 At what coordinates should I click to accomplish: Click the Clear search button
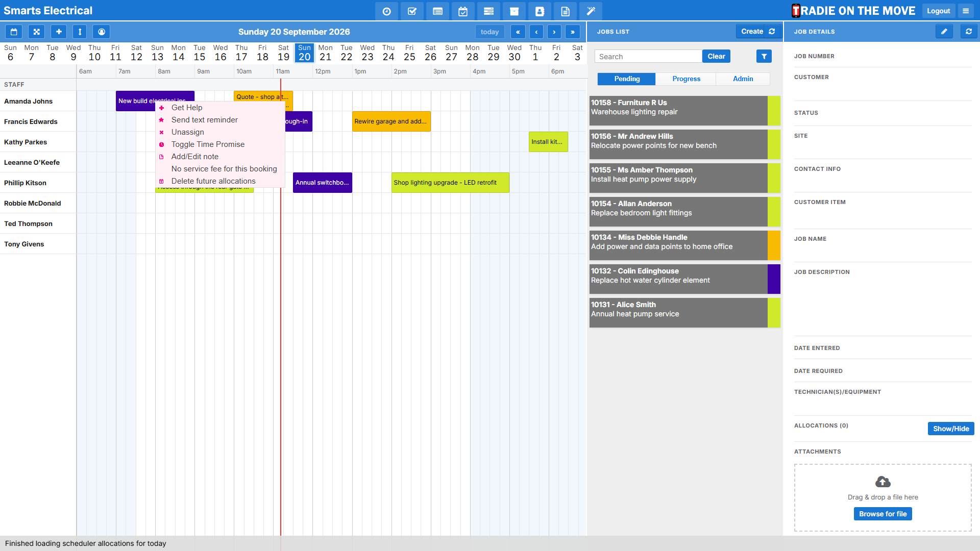coord(716,56)
